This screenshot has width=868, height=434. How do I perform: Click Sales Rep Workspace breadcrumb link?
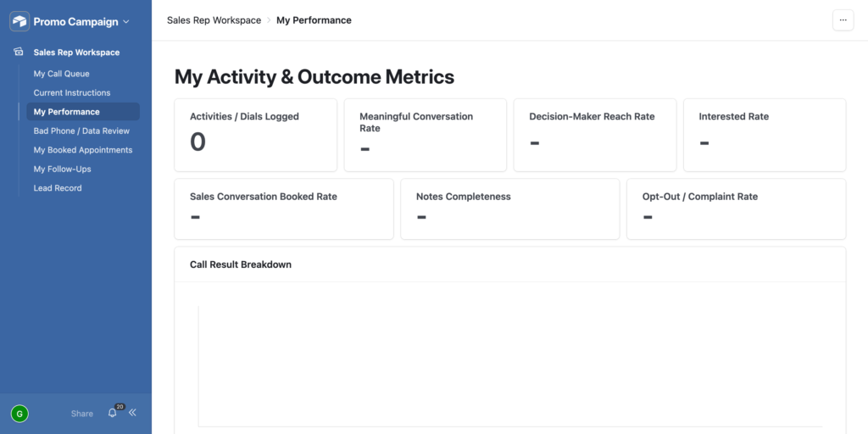(x=214, y=20)
